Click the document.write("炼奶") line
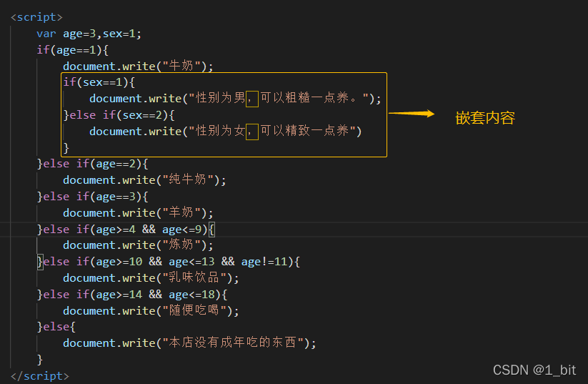Screen dimensions: 588x384 click(138, 245)
